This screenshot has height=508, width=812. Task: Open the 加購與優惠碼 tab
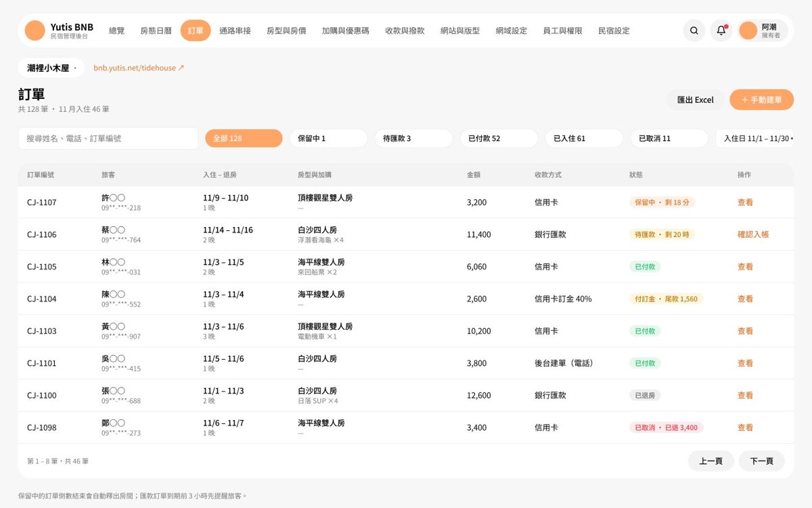pos(345,30)
